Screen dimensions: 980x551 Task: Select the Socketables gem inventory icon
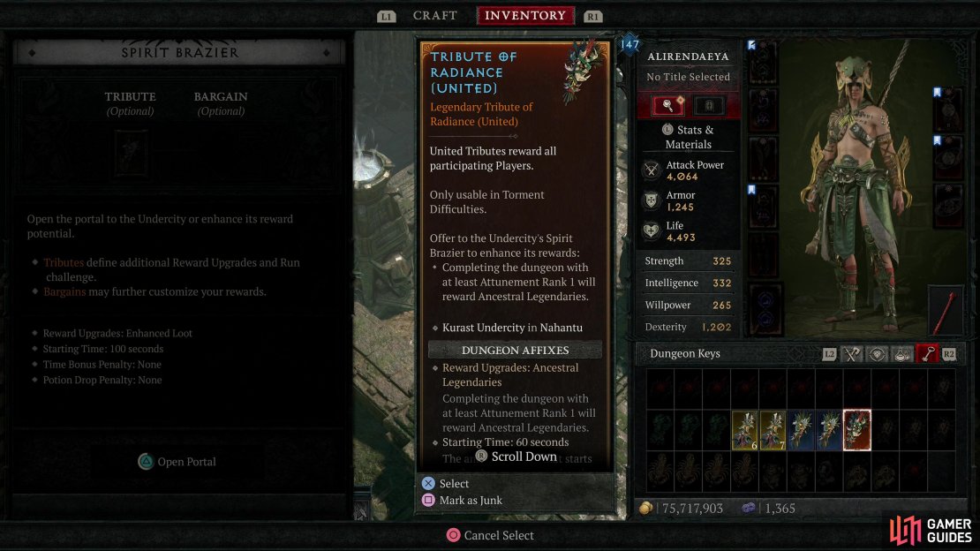tap(877, 354)
